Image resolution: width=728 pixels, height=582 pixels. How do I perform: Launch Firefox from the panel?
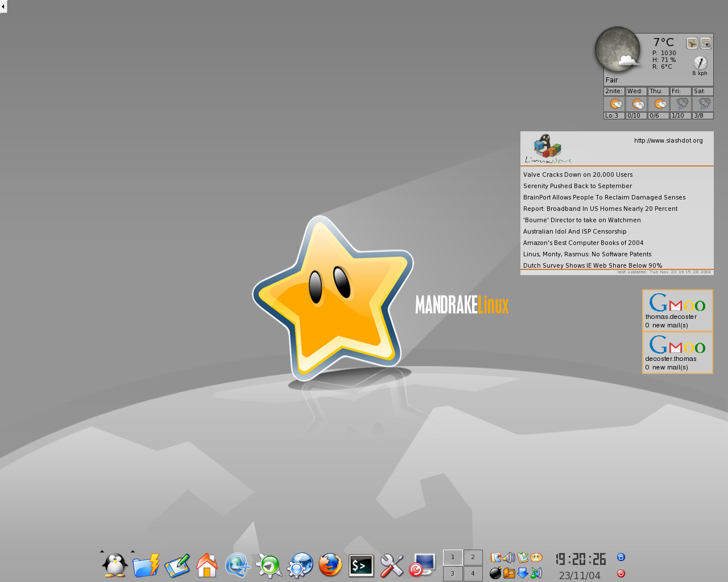(330, 566)
